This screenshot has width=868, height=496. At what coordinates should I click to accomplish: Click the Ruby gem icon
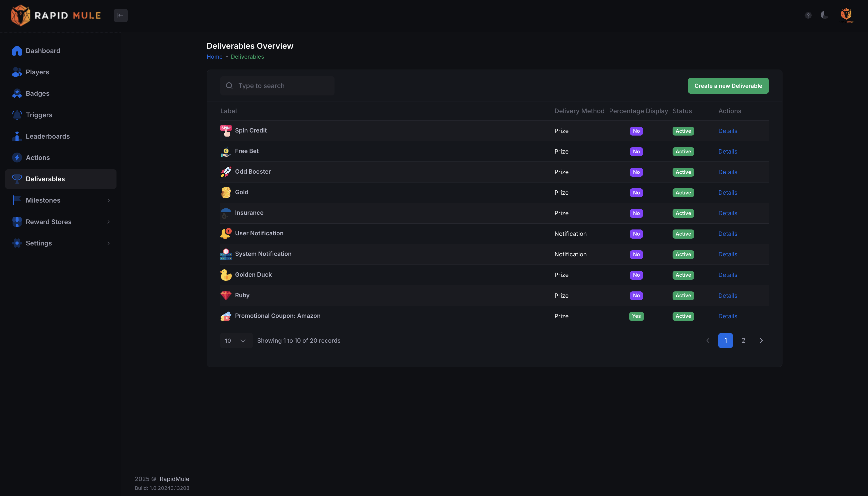tap(226, 295)
